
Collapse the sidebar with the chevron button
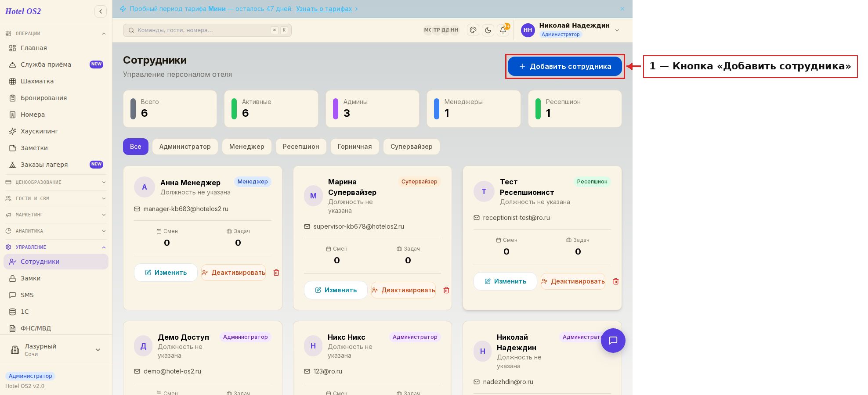[101, 11]
